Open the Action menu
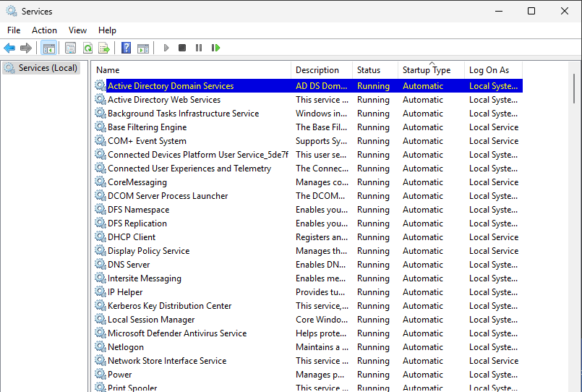 click(44, 30)
